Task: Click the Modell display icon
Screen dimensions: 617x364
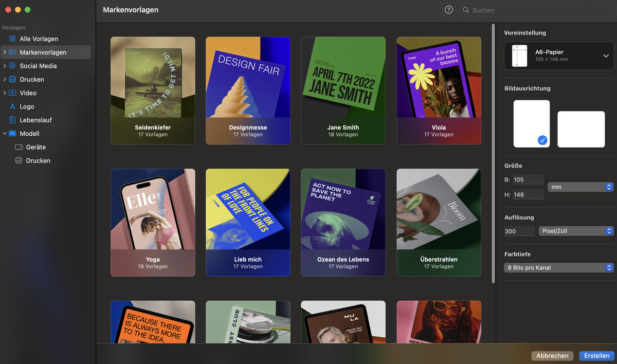Action: pos(12,134)
